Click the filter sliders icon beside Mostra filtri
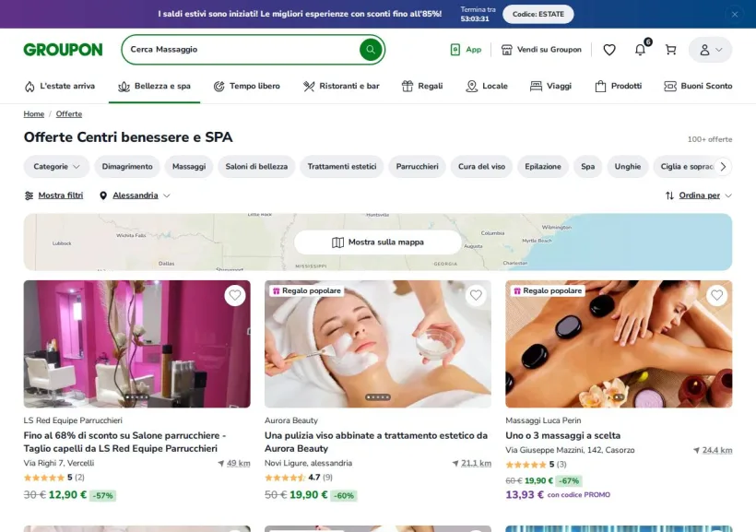 pos(29,195)
